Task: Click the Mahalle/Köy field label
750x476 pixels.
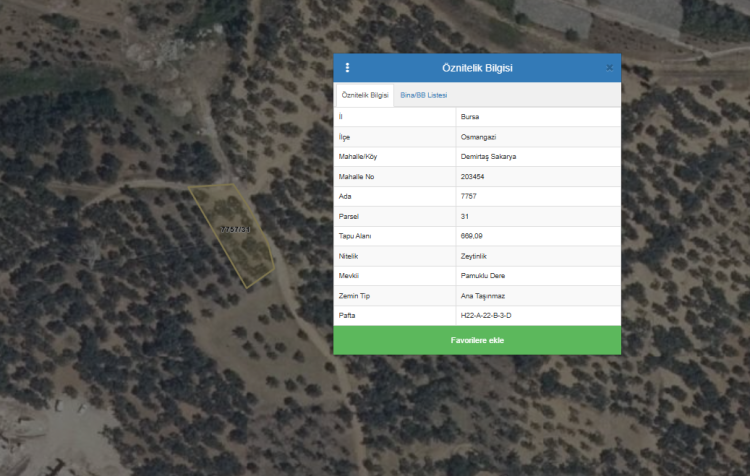Action: point(359,157)
